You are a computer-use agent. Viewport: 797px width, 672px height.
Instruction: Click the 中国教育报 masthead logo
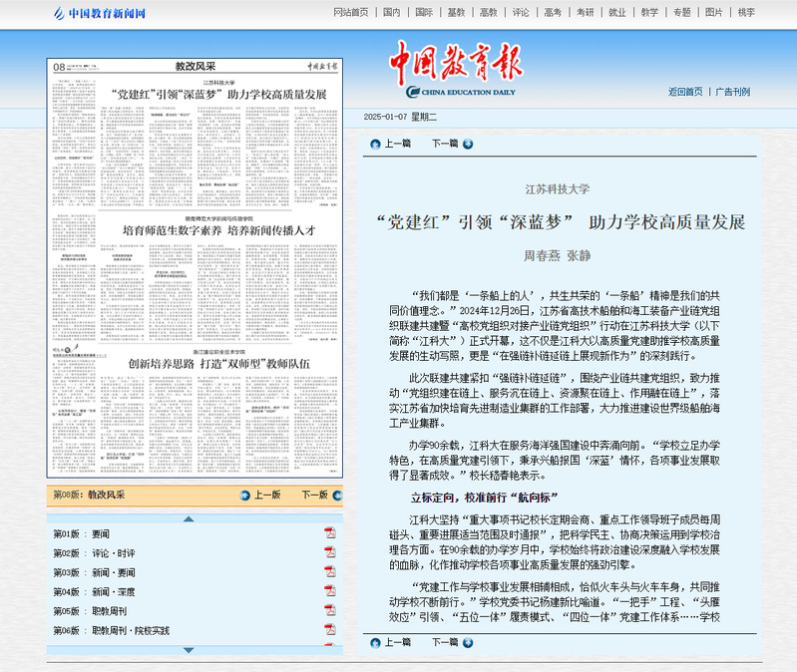454,65
